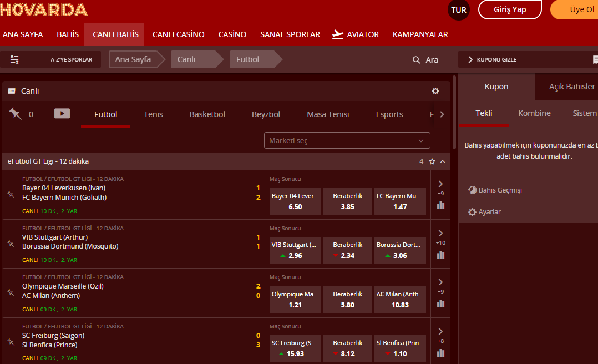Select the Basketbol sport tab
Viewport: 598px width, 364px height.
click(x=207, y=114)
